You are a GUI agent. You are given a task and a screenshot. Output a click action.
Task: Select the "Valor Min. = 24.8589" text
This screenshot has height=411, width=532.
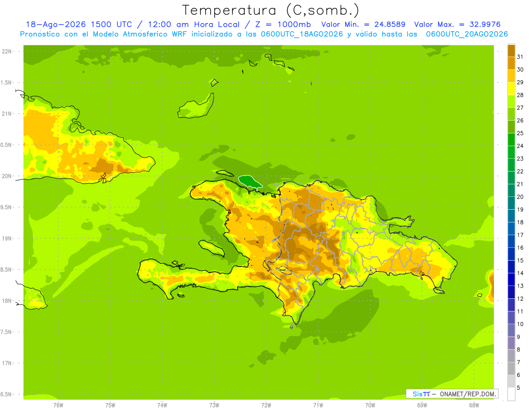tap(363, 24)
